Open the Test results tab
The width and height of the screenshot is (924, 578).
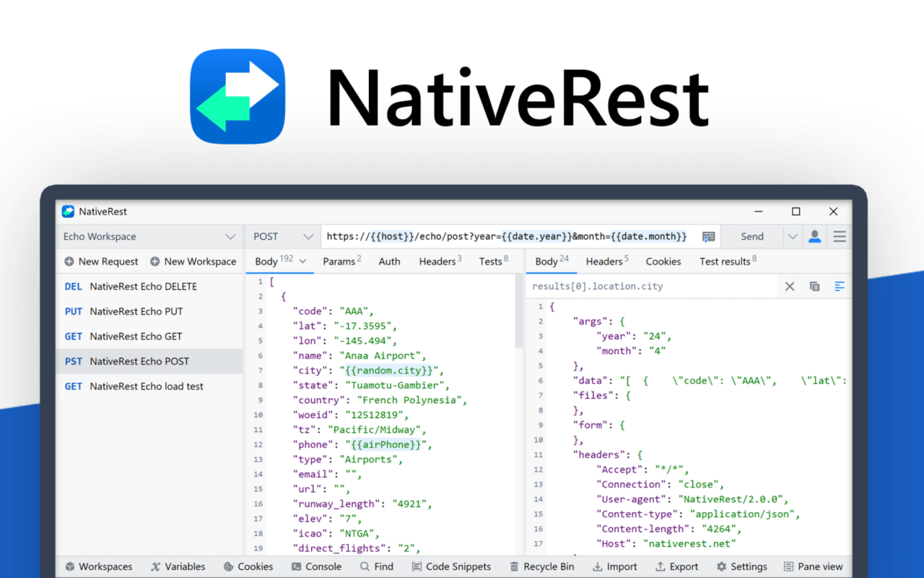(728, 261)
